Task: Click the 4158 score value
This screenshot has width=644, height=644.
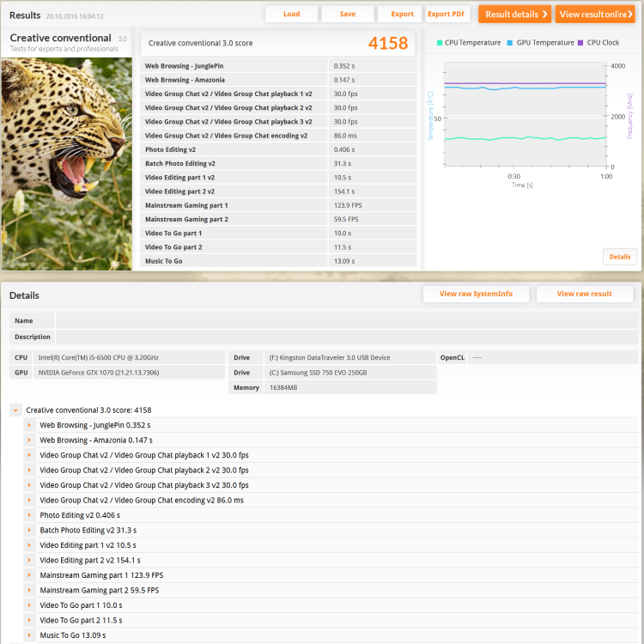Action: click(388, 43)
